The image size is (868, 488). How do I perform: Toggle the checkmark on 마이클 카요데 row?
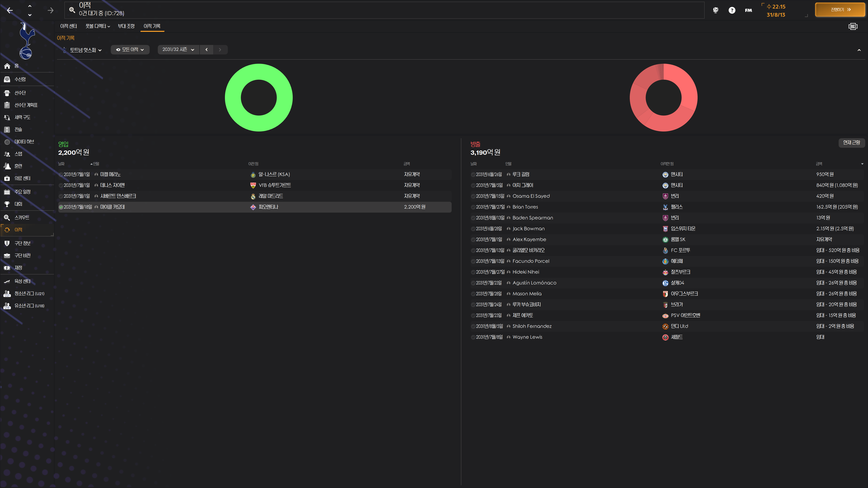61,207
